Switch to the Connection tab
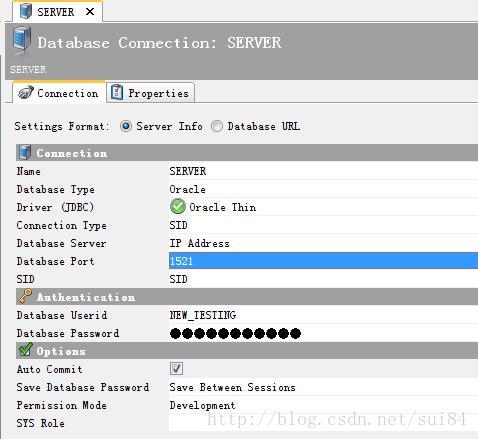Image resolution: width=478 pixels, height=439 pixels. point(59,93)
